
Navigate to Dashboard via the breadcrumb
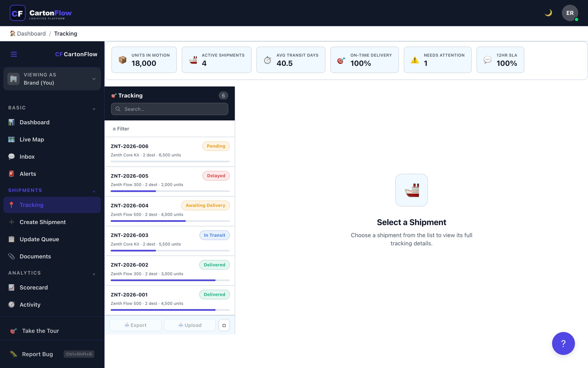coord(31,34)
